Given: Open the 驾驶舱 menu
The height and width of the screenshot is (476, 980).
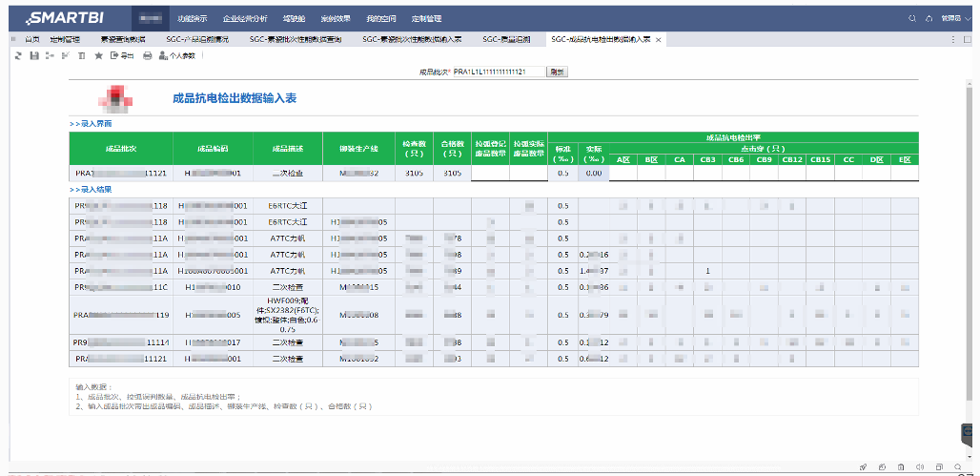Looking at the screenshot, I should click(x=293, y=18).
